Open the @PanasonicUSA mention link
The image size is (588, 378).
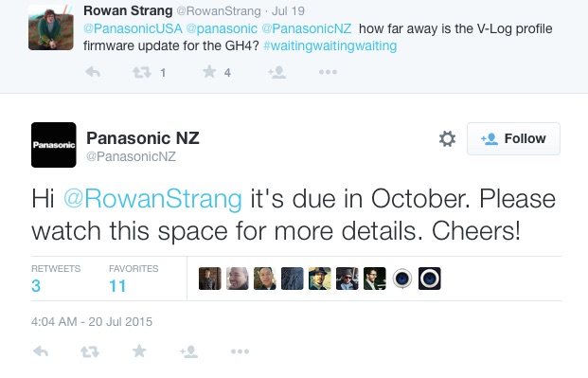coord(133,28)
